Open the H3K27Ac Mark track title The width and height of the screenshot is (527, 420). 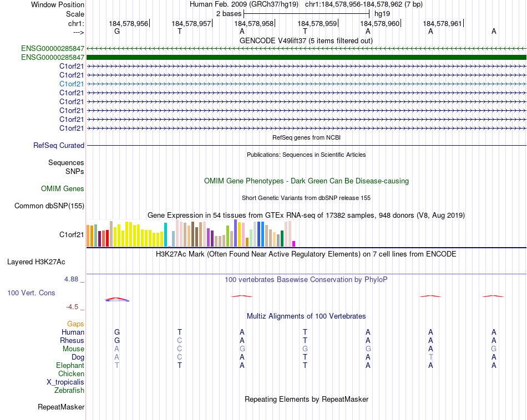tap(306, 254)
